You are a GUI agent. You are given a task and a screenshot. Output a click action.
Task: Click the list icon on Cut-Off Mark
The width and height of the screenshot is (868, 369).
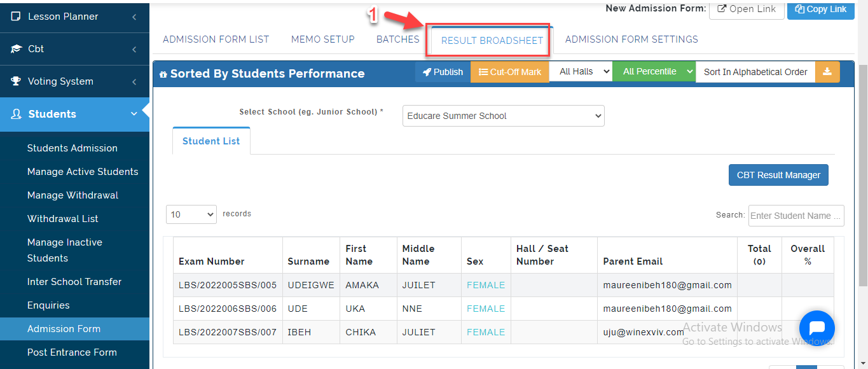coord(483,72)
